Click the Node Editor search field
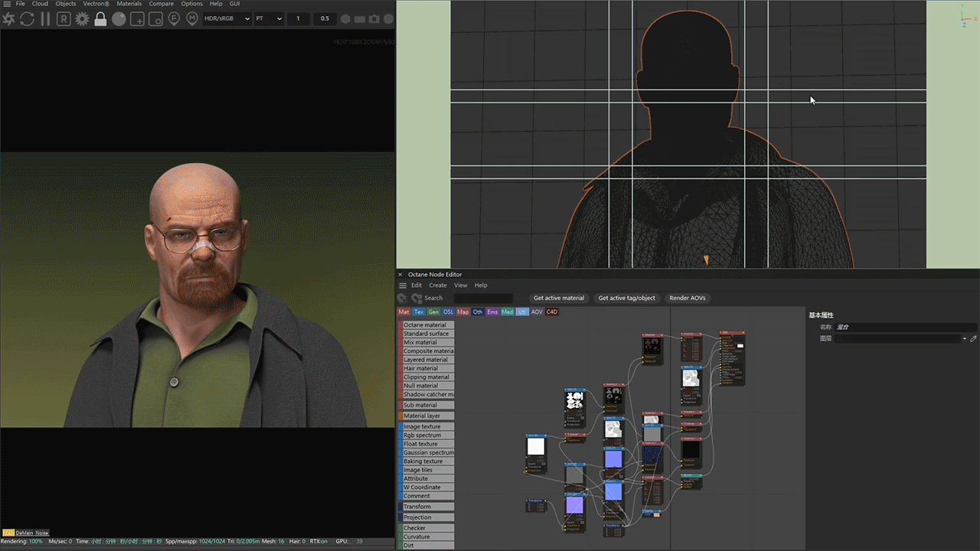Screen dimensions: 980x551 coord(483,298)
